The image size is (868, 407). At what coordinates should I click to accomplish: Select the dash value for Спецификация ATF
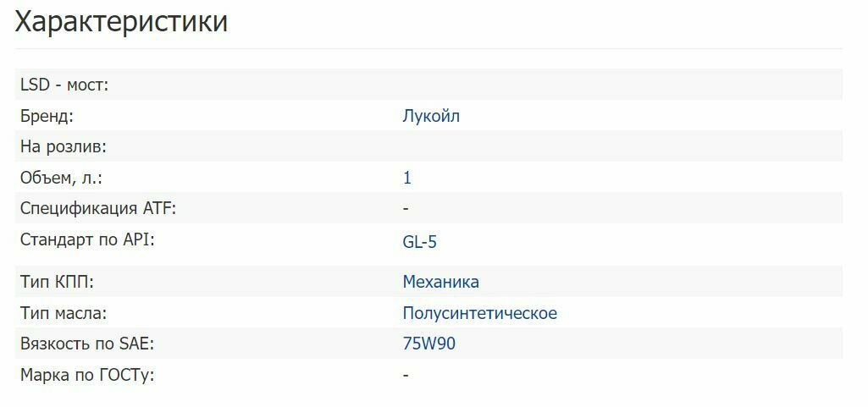406,209
